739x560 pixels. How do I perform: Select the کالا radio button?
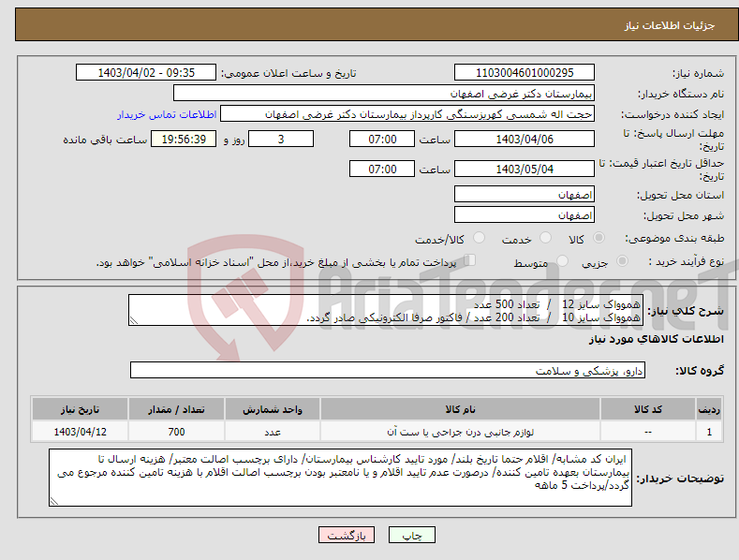(599, 238)
